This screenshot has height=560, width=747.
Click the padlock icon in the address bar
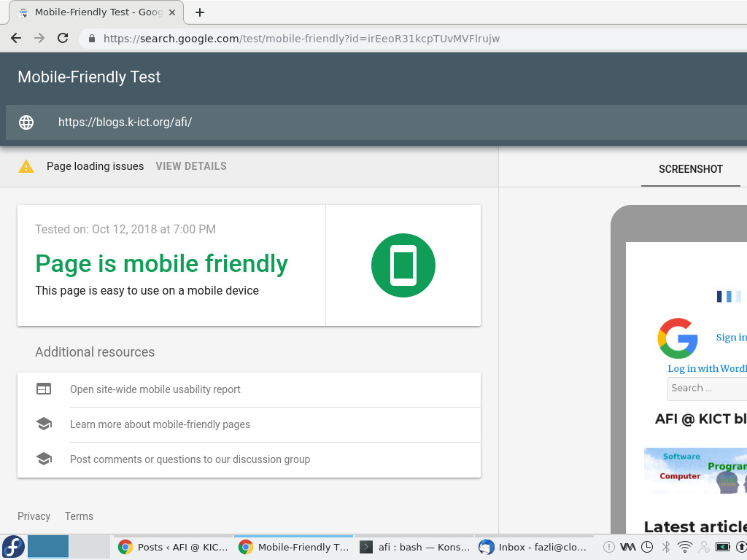click(92, 39)
